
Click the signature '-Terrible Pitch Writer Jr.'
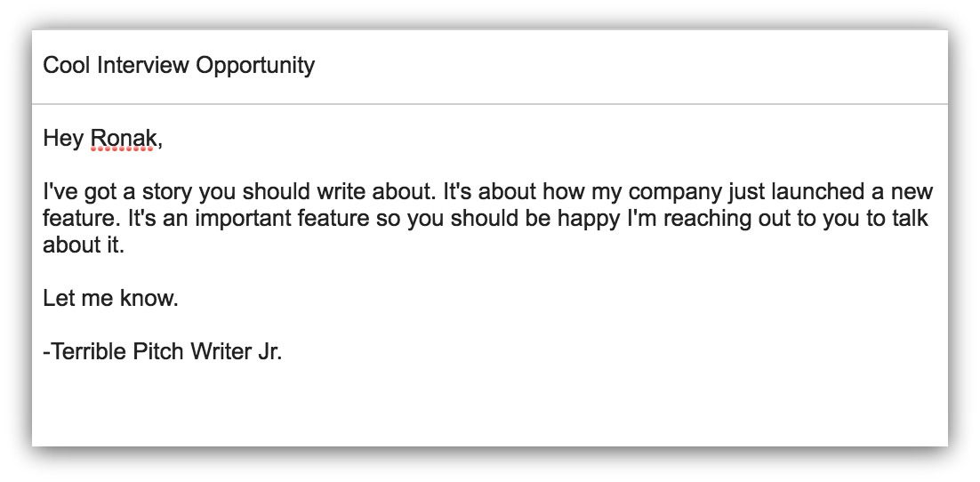[x=163, y=351]
